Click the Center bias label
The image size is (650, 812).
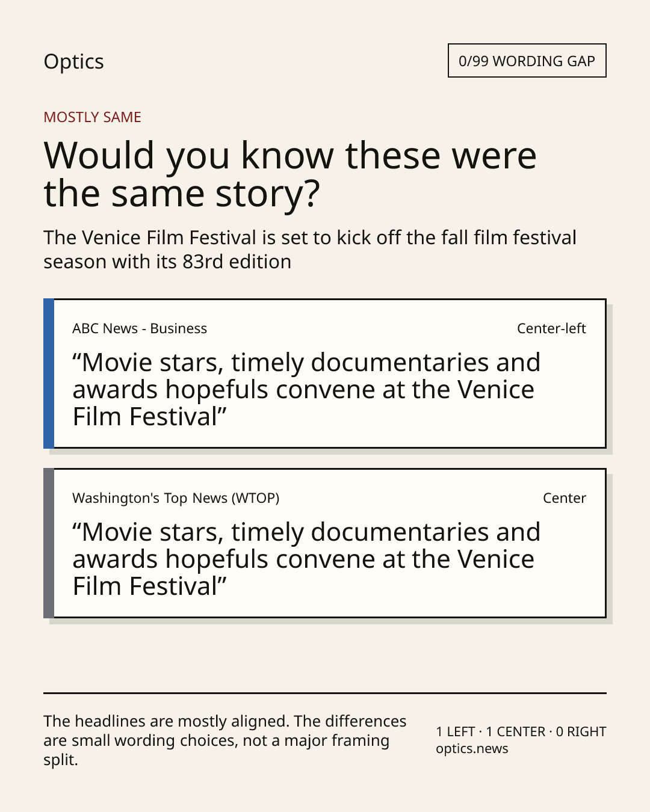(564, 498)
